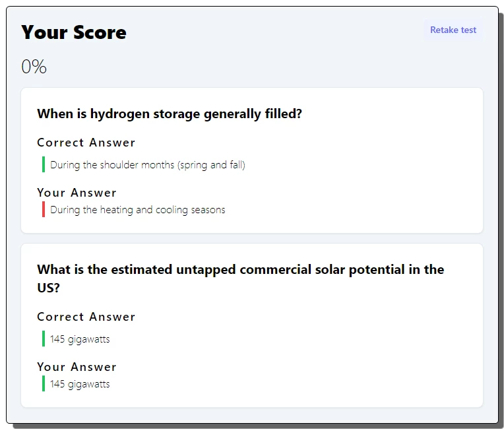Image resolution: width=504 pixels, height=429 pixels.
Task: Click green bar beside shoulder months answer
Action: point(44,164)
